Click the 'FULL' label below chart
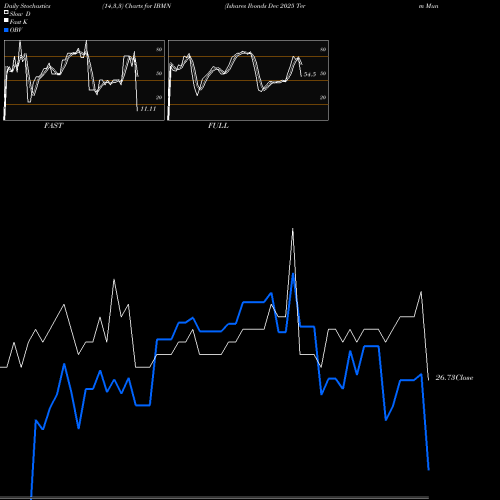This screenshot has height=500, width=500. (x=218, y=126)
